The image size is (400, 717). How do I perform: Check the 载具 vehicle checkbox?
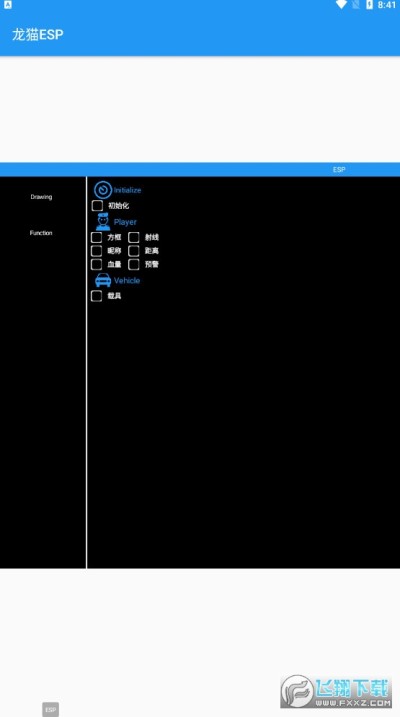pos(96,296)
